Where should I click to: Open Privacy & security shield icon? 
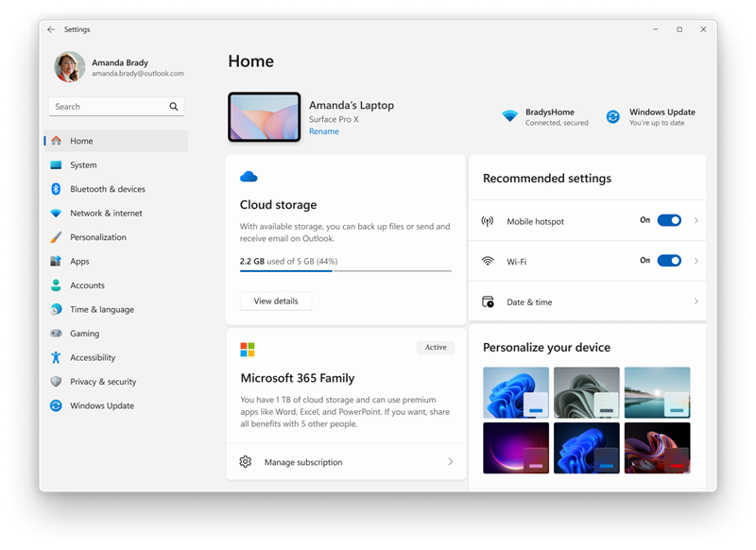pos(56,382)
